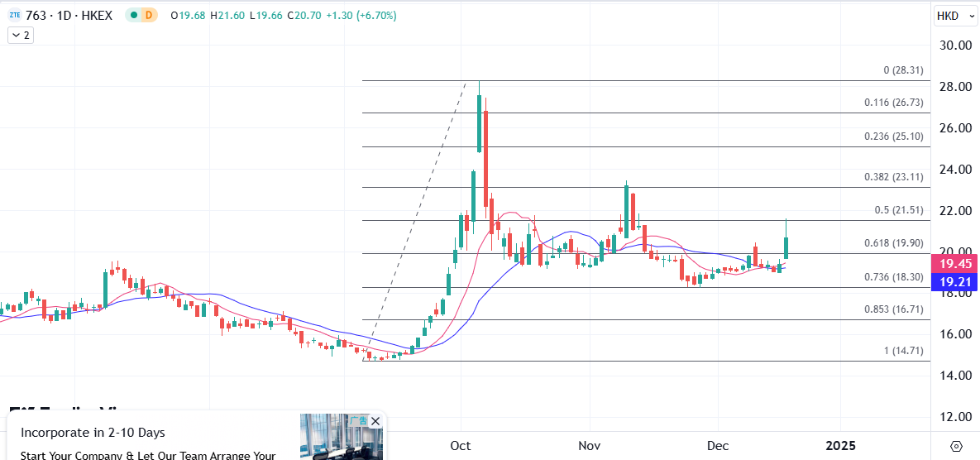This screenshot has width=980, height=460.
Task: Click the 1 (14.71) Fibonacci base level
Action: [903, 351]
